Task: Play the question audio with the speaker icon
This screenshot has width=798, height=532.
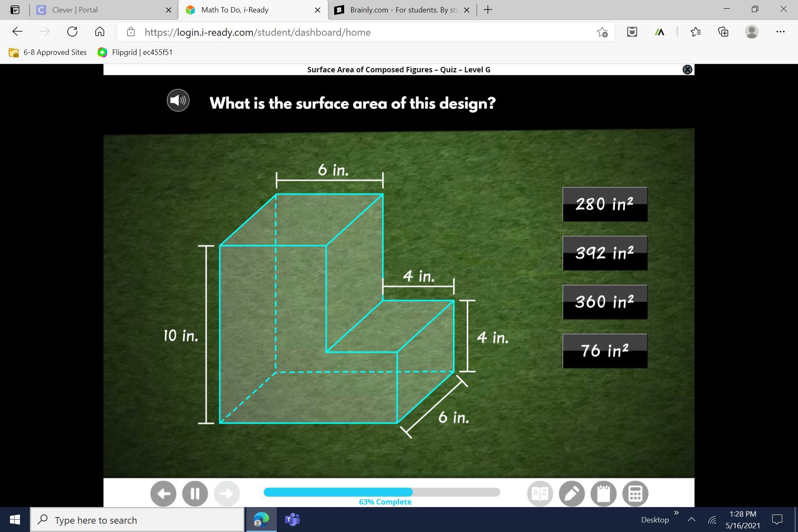Action: click(x=178, y=101)
